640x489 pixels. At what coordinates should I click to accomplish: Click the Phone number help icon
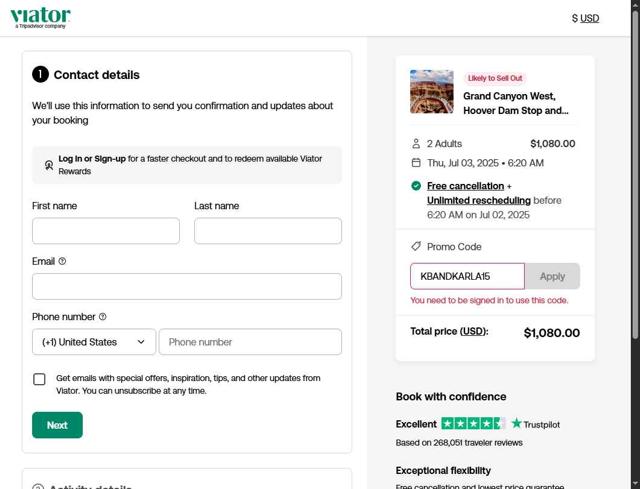coord(102,317)
